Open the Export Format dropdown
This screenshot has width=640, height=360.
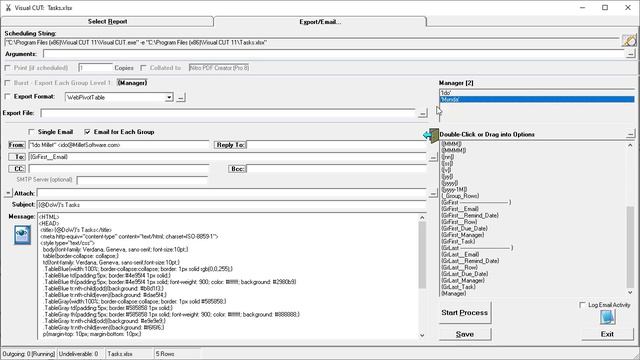169,98
